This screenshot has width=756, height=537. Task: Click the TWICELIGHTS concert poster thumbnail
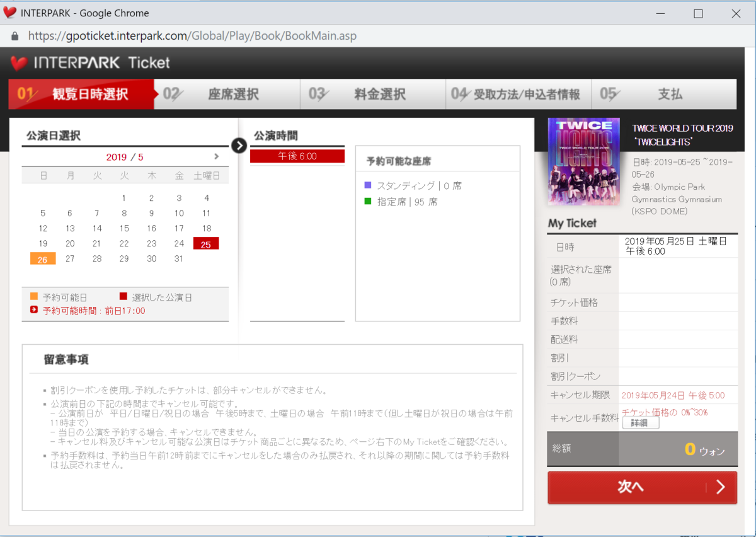pos(585,161)
